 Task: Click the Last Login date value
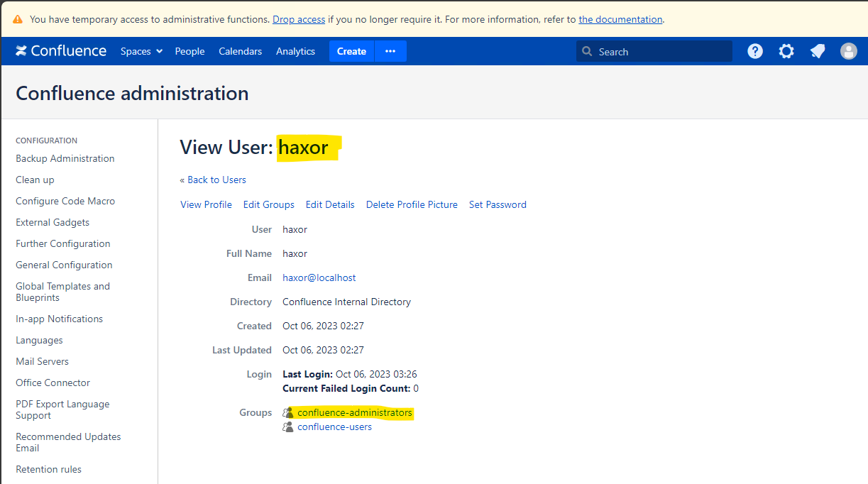pyautogui.click(x=376, y=374)
